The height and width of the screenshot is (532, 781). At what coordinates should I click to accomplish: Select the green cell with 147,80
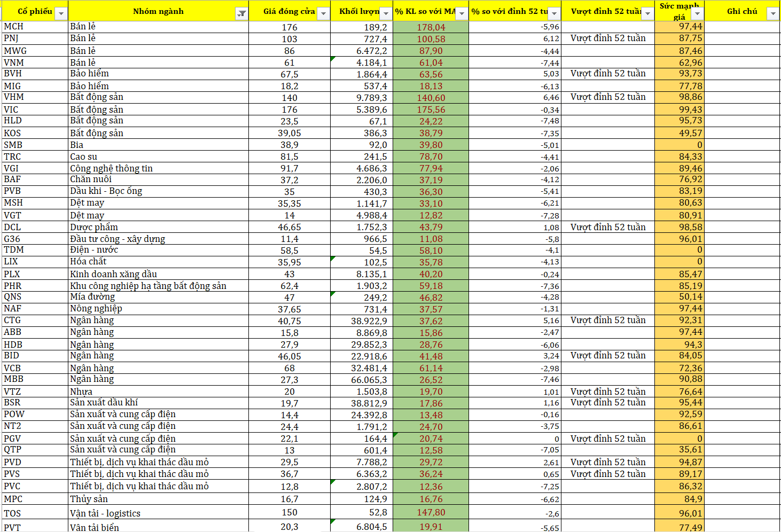pyautogui.click(x=431, y=513)
